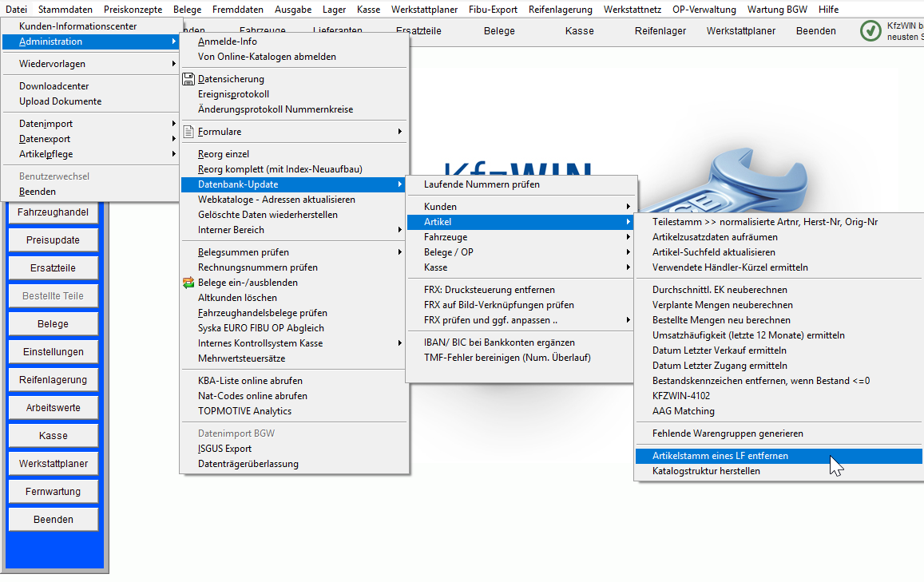Image resolution: width=924 pixels, height=582 pixels.
Task: Open the Belege / OP submenu
Action: pyautogui.click(x=521, y=252)
